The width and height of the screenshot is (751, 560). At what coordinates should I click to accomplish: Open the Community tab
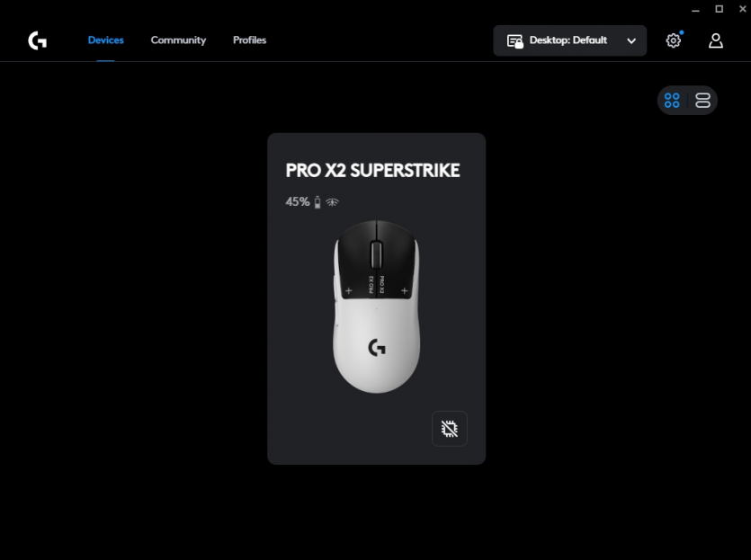coord(178,40)
